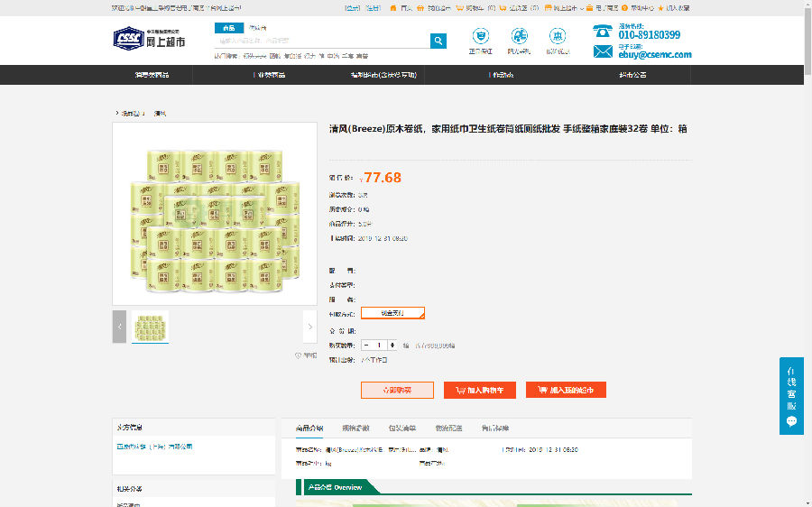This screenshot has width=812, height=507.
Task: Open 超市公告 in navigation bar
Action: (x=632, y=75)
